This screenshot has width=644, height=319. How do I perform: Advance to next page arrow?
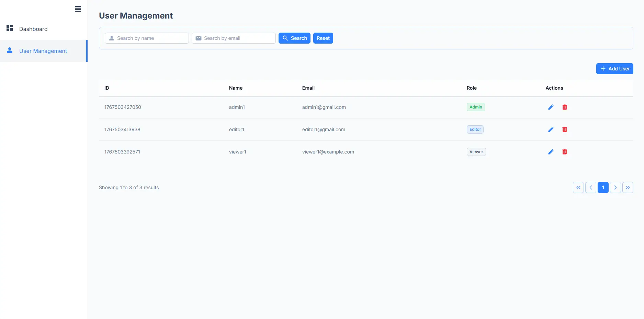click(x=615, y=187)
